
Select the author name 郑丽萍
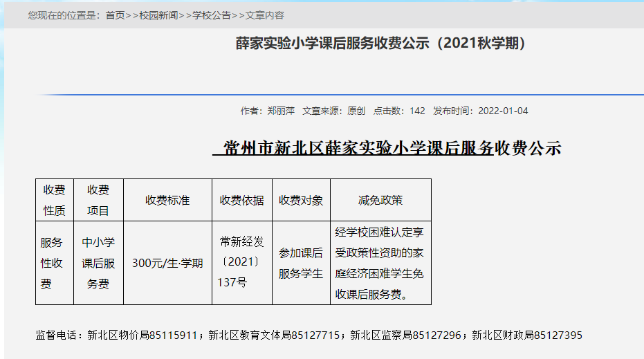pos(281,111)
